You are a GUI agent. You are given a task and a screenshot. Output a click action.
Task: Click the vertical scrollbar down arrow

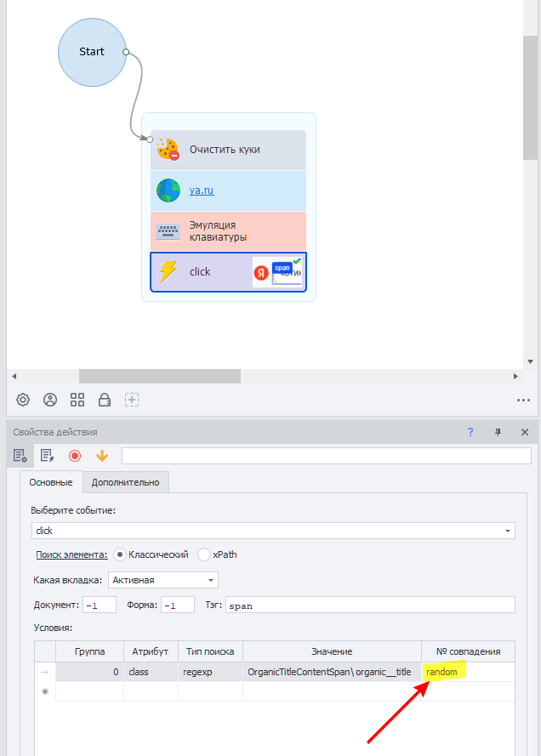tap(531, 361)
